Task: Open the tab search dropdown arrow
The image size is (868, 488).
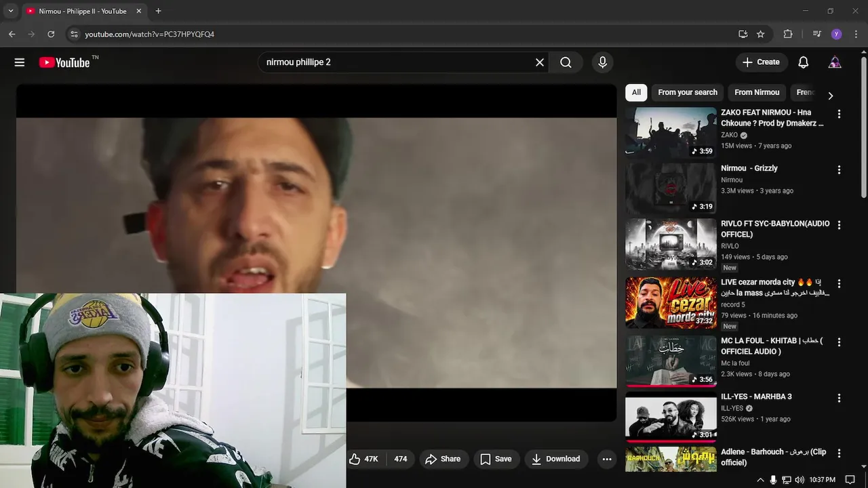Action: point(10,11)
